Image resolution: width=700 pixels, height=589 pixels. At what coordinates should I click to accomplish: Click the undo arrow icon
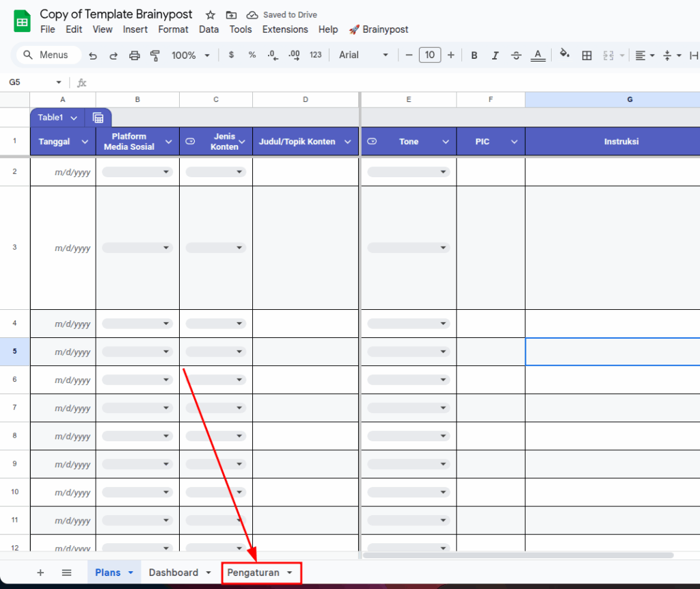pyautogui.click(x=93, y=55)
